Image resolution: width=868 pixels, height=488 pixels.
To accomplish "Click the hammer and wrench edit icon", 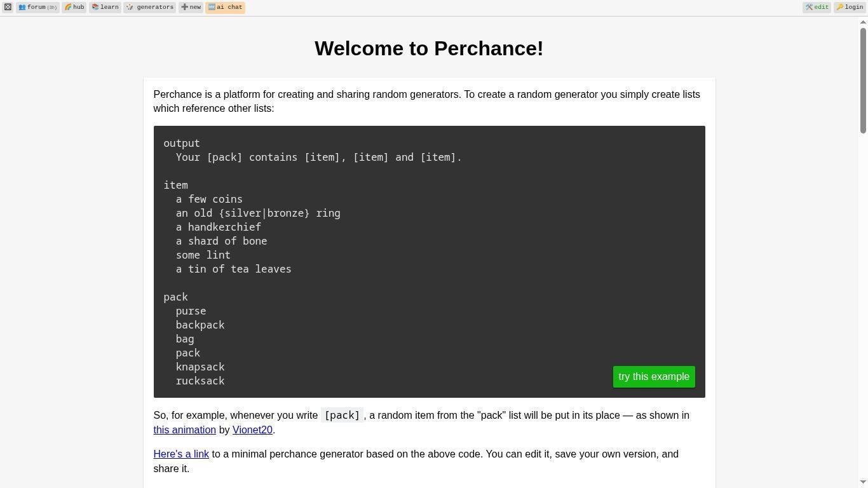I will [809, 8].
